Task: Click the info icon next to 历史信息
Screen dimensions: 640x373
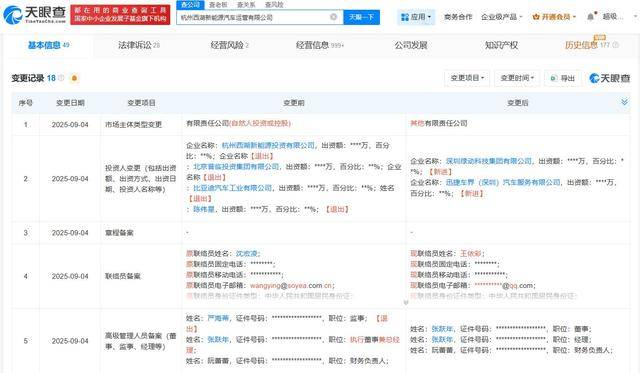Action: click(x=615, y=45)
